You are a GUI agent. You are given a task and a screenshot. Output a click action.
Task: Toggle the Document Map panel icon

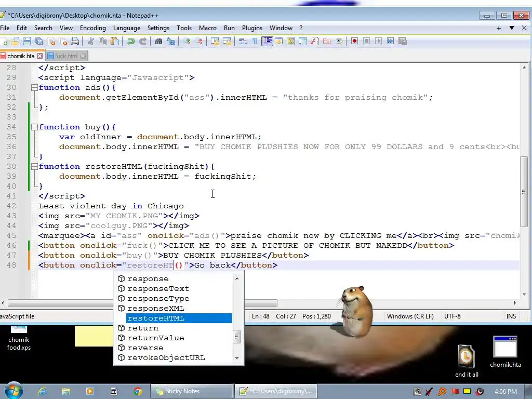pyautogui.click(x=291, y=42)
